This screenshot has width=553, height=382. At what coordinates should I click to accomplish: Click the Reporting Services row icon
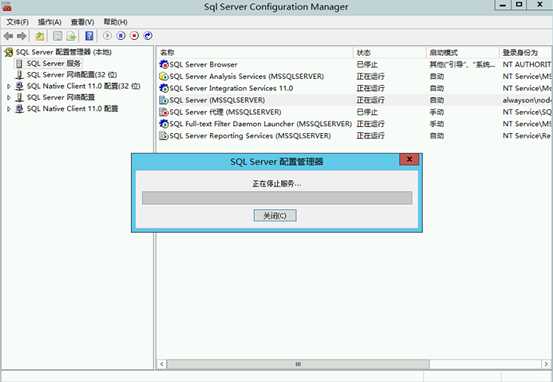(x=164, y=136)
